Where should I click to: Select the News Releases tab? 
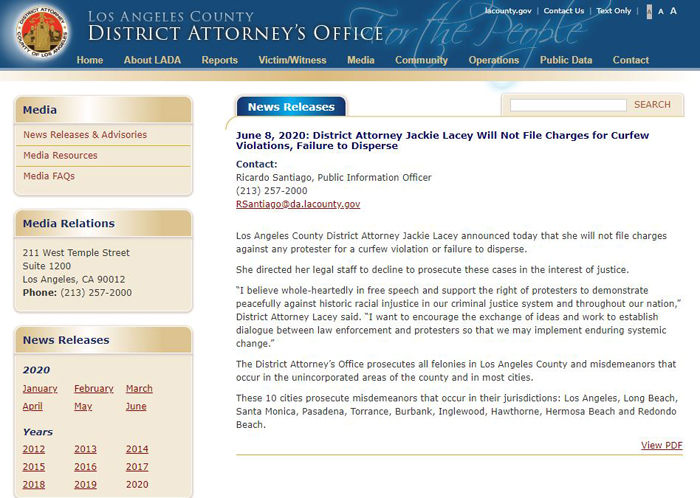pos(291,107)
